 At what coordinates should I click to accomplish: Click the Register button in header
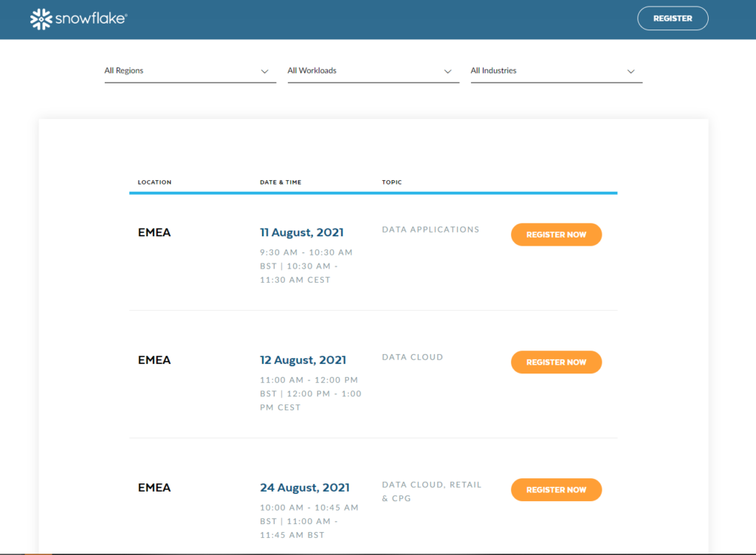672,18
